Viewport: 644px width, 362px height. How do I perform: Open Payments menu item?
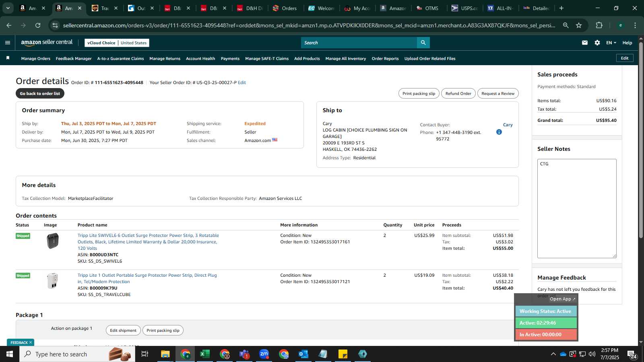click(x=230, y=59)
